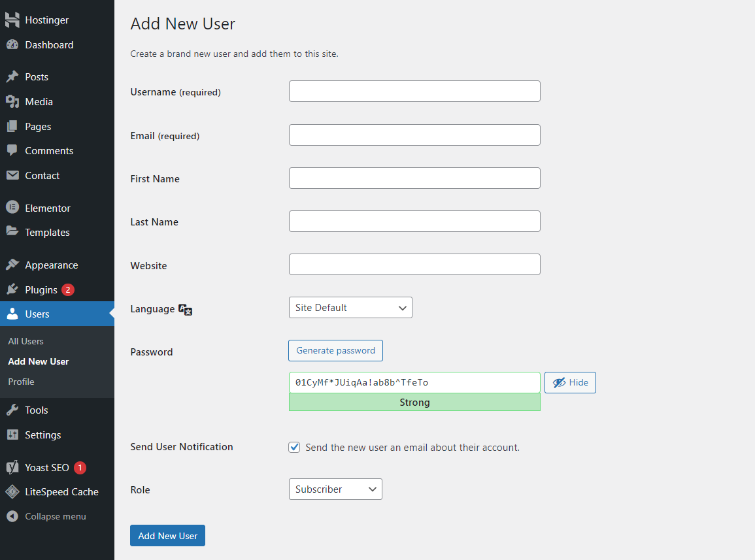Viewport: 755px width, 560px height.
Task: Click the Posts pushpin icon
Action: [x=12, y=77]
